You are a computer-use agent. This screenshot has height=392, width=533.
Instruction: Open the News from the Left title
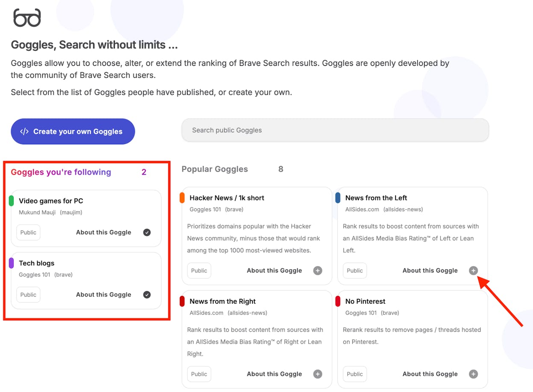pyautogui.click(x=376, y=198)
